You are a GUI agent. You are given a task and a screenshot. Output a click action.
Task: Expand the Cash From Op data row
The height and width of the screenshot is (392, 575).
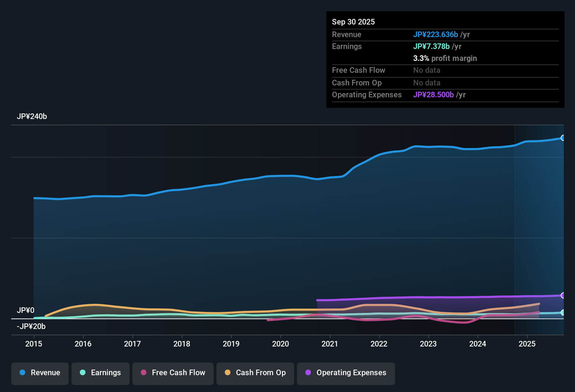click(x=357, y=83)
